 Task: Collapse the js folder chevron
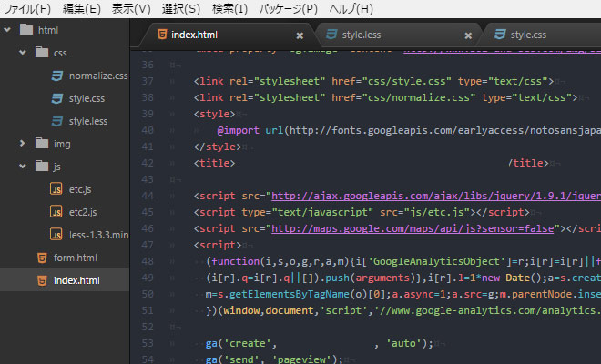pos(23,166)
